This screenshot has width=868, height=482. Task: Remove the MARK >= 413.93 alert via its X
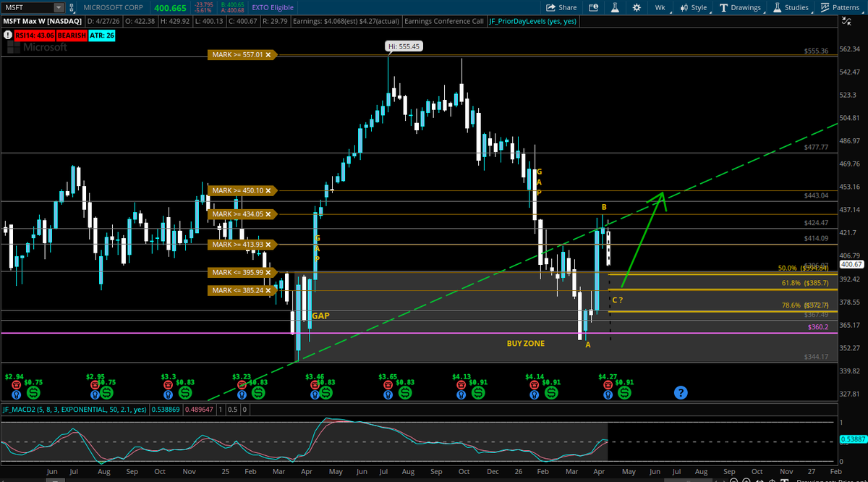tap(269, 245)
